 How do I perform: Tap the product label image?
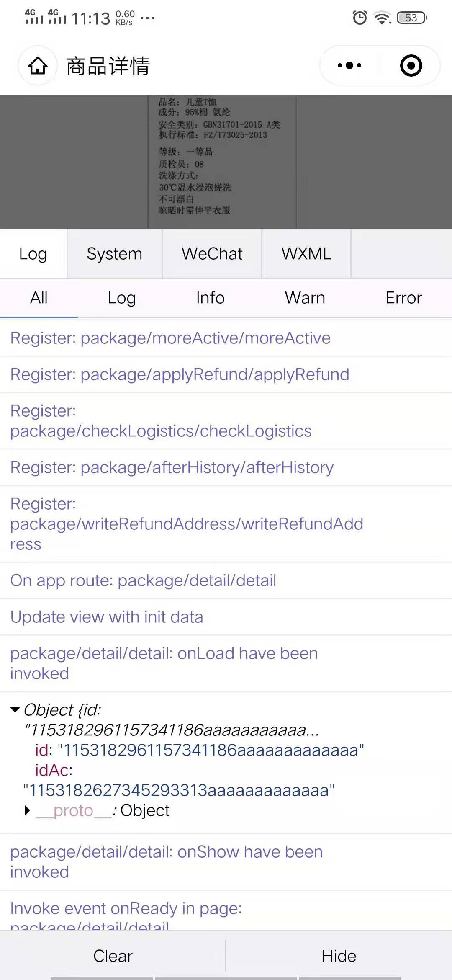point(222,162)
